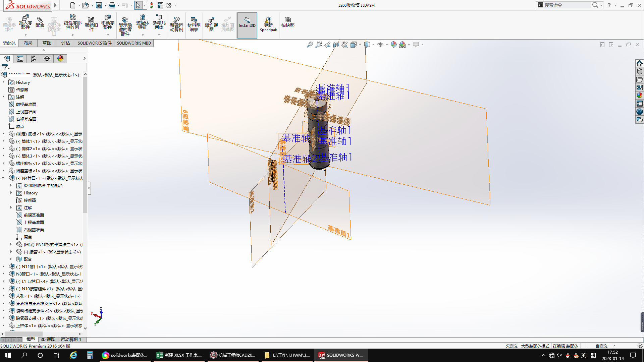644x362 pixels.
Task: Click the Rebuild traffic light icon
Action: 152,5
